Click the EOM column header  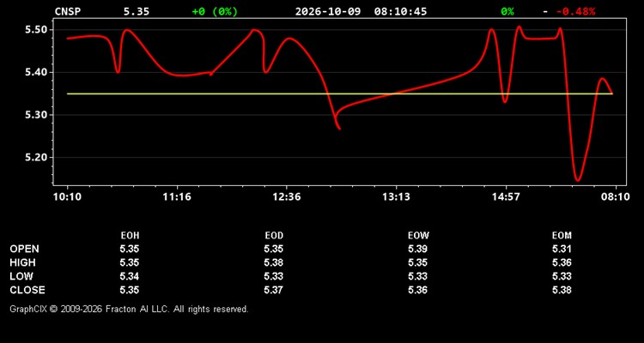(x=562, y=236)
